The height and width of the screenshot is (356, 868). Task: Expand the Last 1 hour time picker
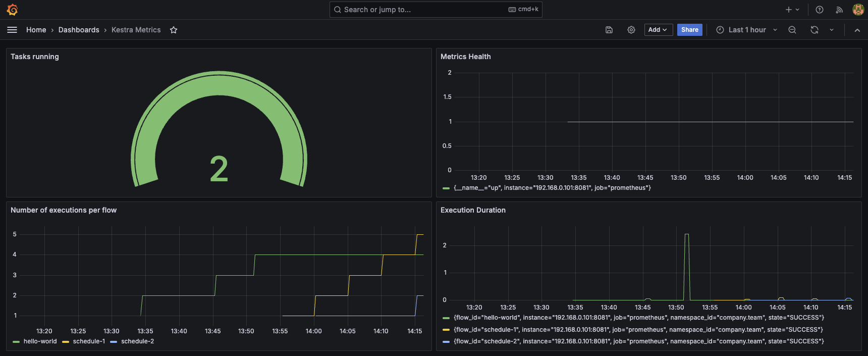747,30
